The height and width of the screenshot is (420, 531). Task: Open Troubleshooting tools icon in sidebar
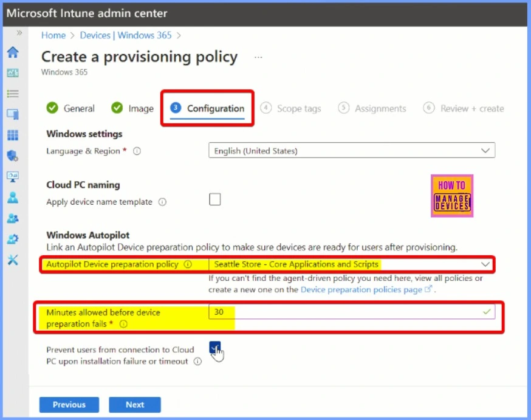[x=13, y=260]
